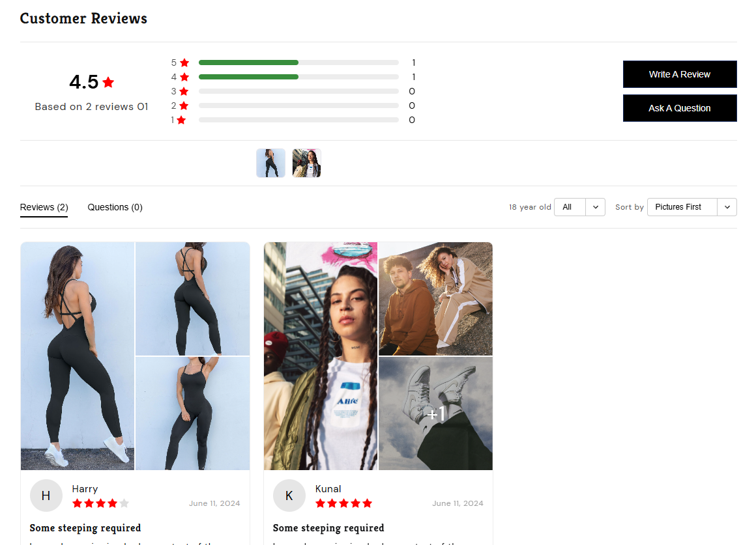Click the red star next to the 3 label

point(184,91)
